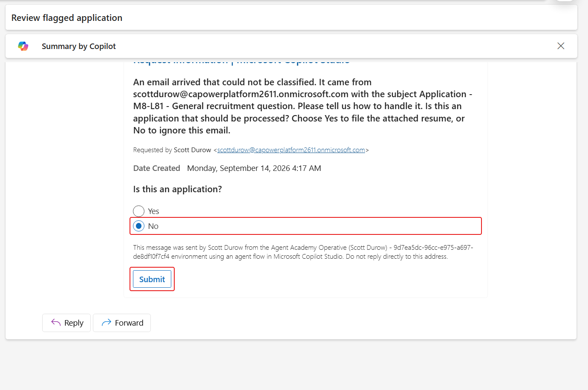588x390 pixels.
Task: Open Scott Durow's email address link
Action: pos(291,150)
